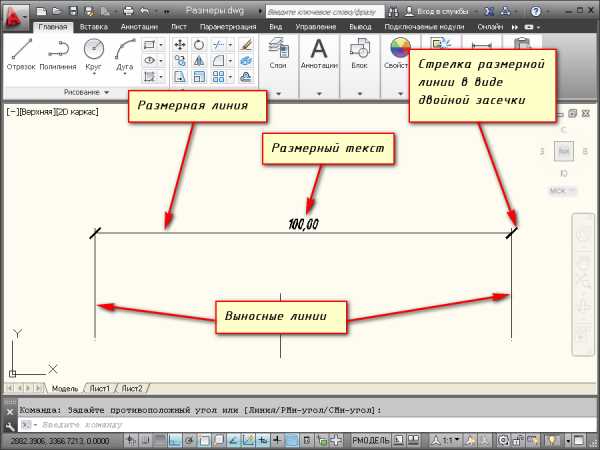Activate the Rotate modify tool
The width and height of the screenshot is (600, 450).
[x=199, y=45]
